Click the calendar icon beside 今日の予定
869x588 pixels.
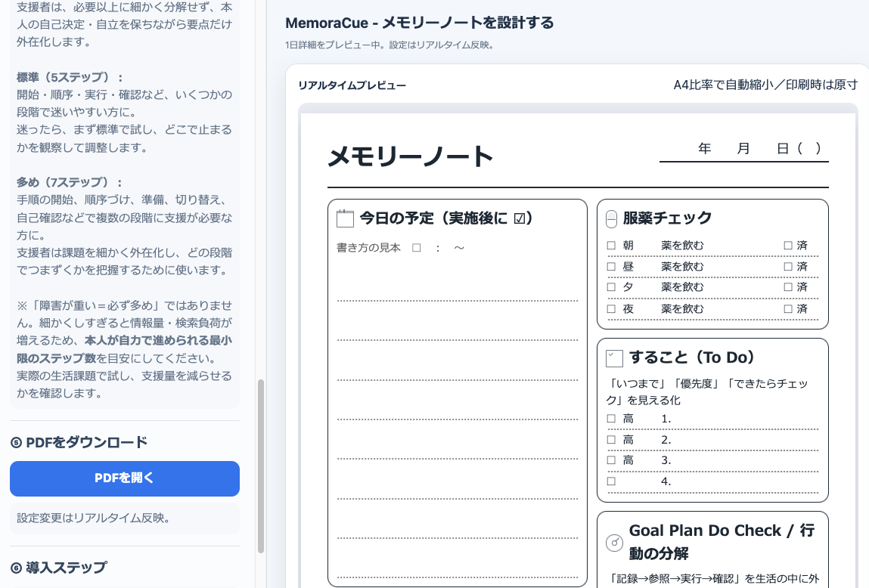(x=346, y=218)
